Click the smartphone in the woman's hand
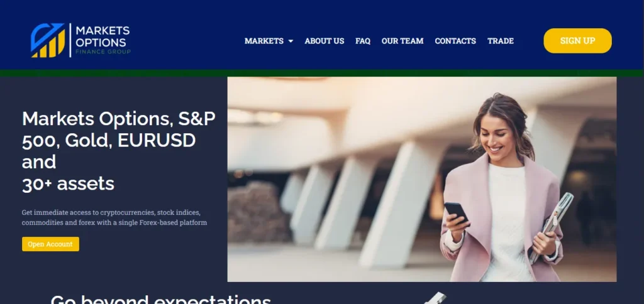Screen dimensions: 644x304 coord(457,212)
